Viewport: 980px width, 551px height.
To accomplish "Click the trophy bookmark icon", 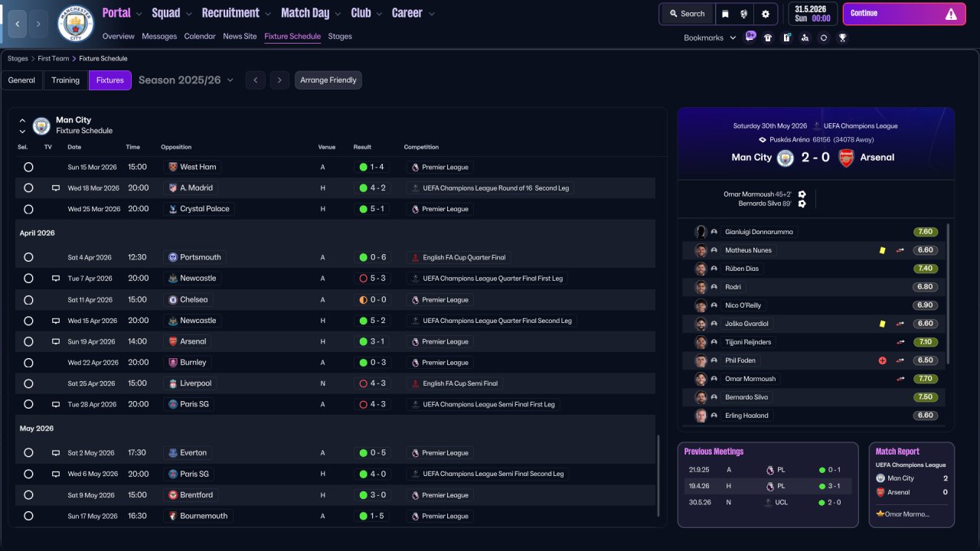I will tap(842, 37).
